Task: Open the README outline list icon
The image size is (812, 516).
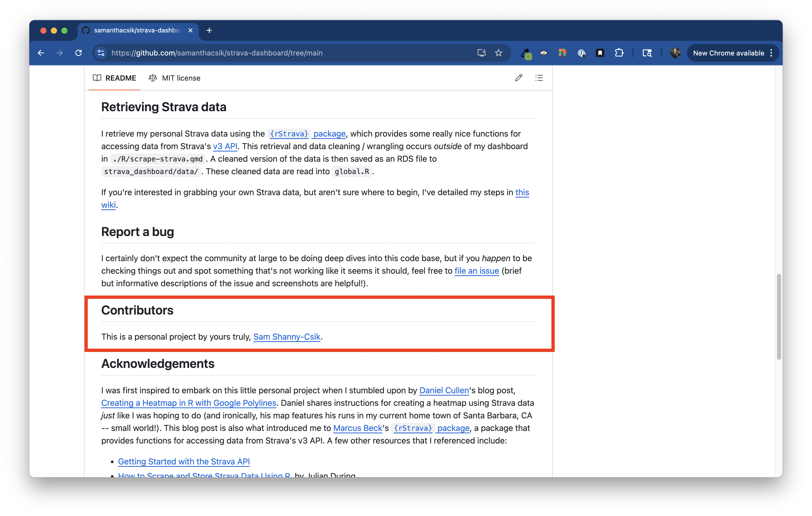Action: pos(539,78)
